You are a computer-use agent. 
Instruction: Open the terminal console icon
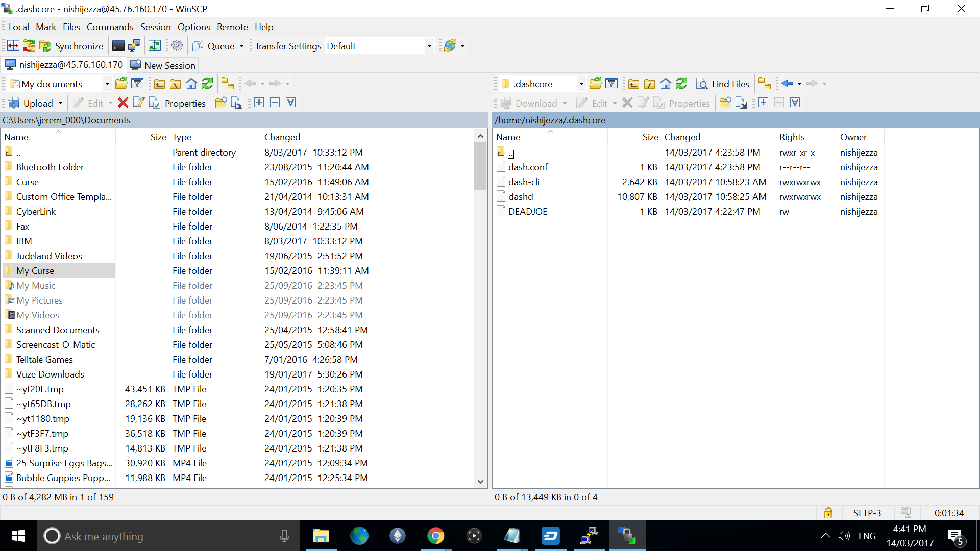pyautogui.click(x=118, y=46)
